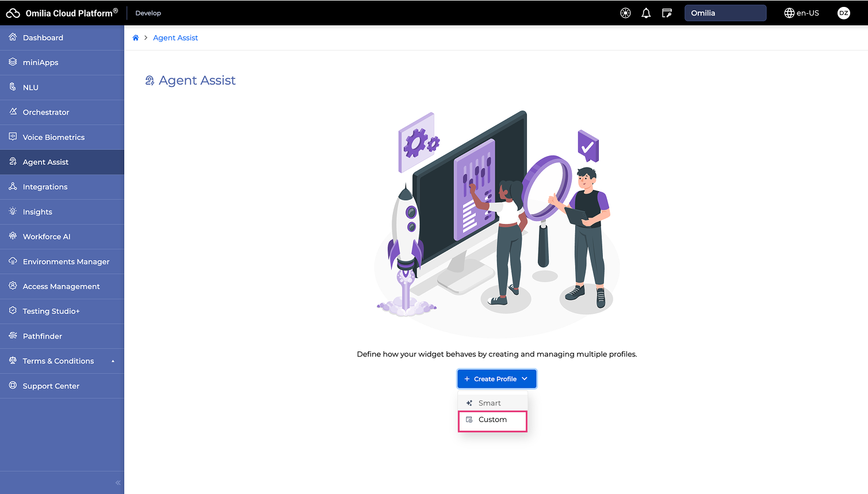Open Support Center in sidebar
Screen dimensions: 868x494
(x=51, y=386)
